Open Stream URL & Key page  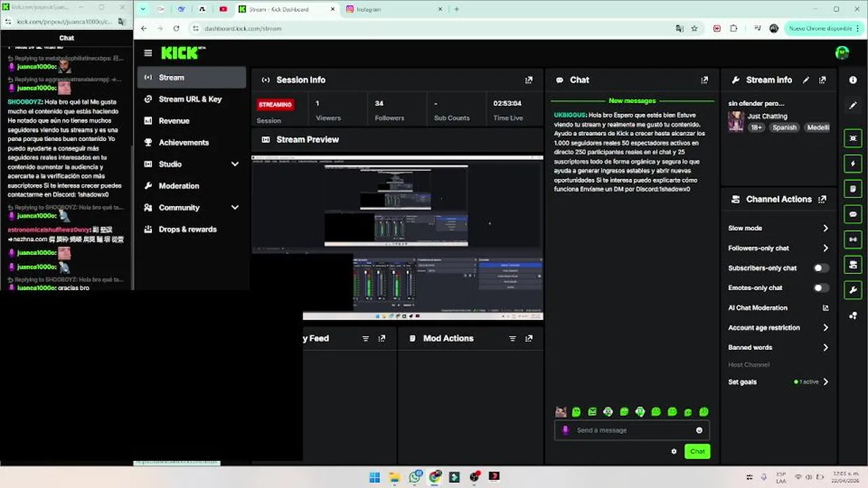point(191,99)
